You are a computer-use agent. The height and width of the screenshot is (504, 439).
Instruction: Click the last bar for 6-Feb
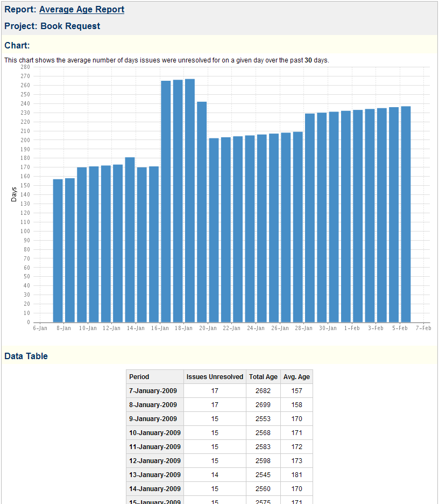point(406,214)
